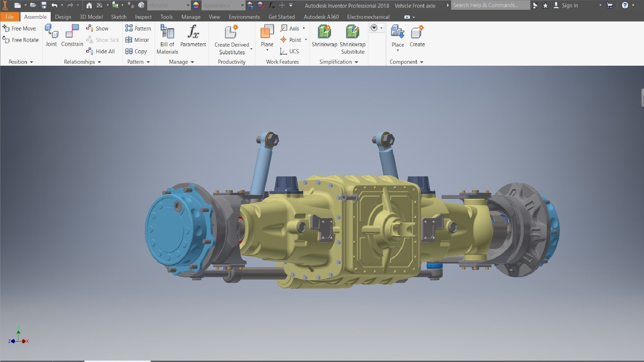The width and height of the screenshot is (644, 362).
Task: Click the Sign In link
Action: tap(570, 5)
